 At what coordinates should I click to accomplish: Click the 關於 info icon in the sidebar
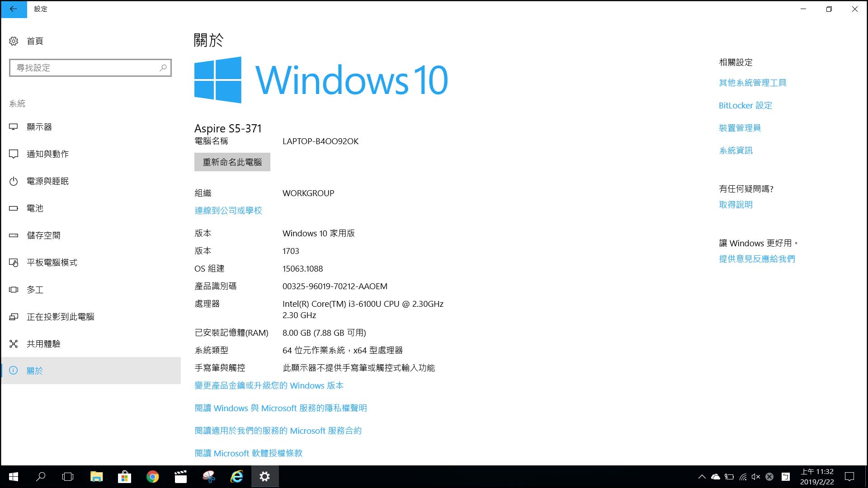pos(14,371)
